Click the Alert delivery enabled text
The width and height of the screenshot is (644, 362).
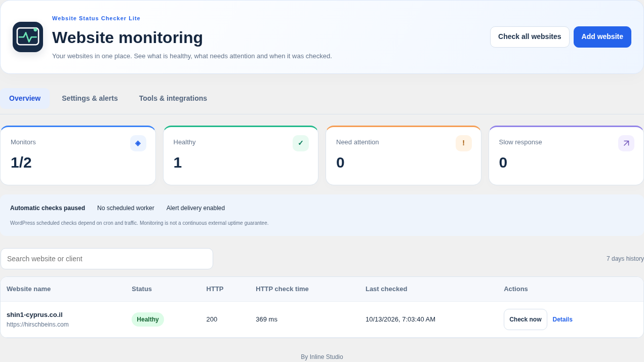point(195,208)
